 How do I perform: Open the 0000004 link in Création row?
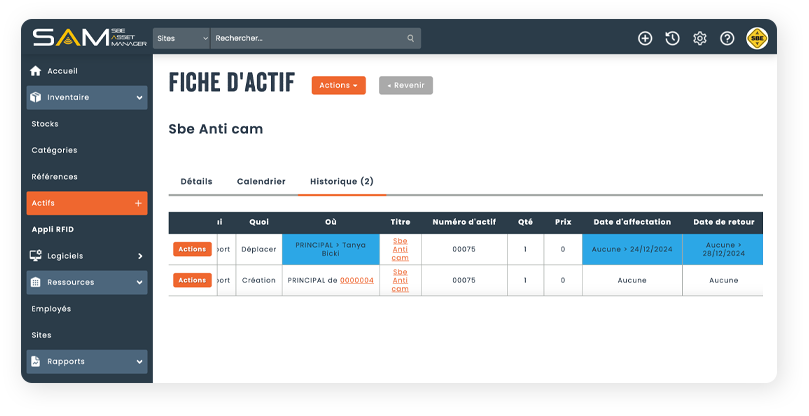(357, 281)
